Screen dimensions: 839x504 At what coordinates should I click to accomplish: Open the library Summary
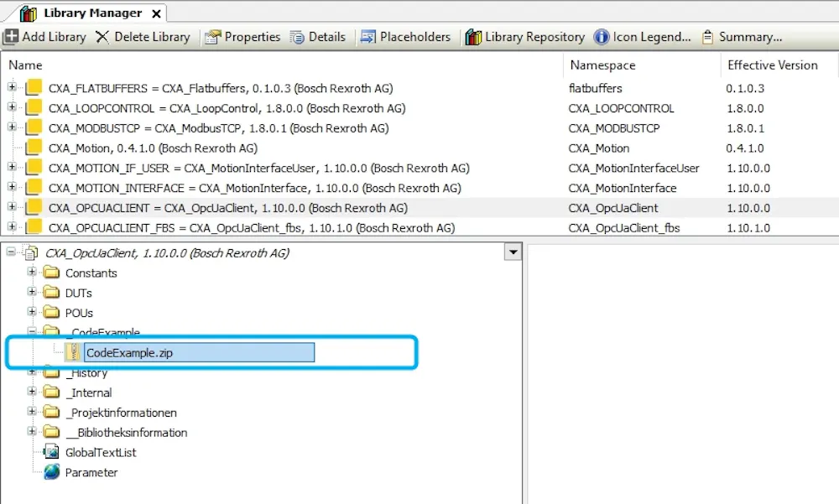click(742, 37)
